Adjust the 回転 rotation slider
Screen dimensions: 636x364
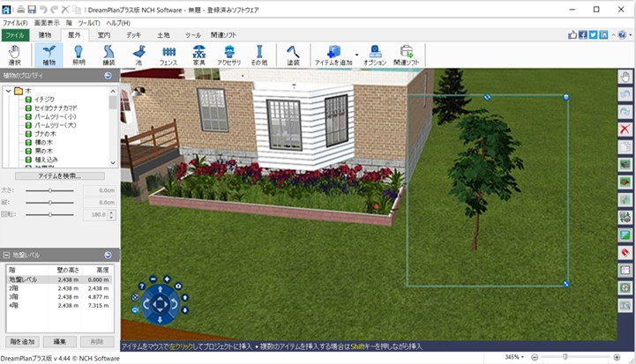(50, 214)
